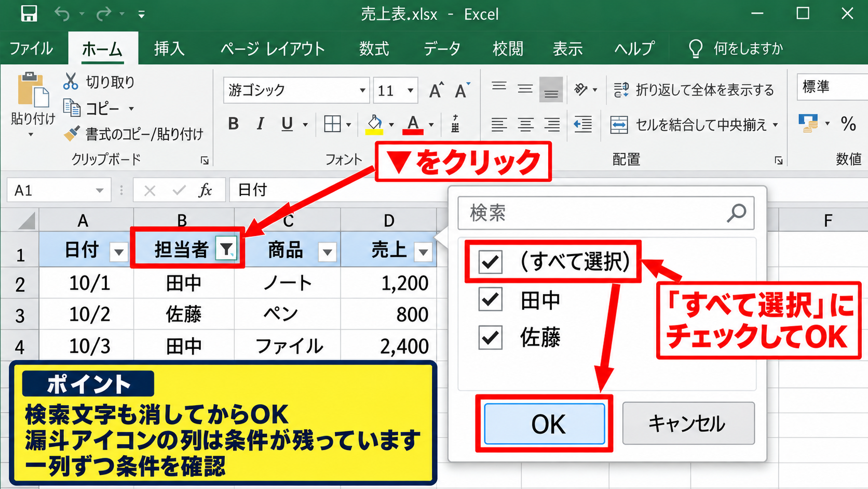Open the Name Box dropdown arrow
The height and width of the screenshot is (489, 868).
[99, 191]
